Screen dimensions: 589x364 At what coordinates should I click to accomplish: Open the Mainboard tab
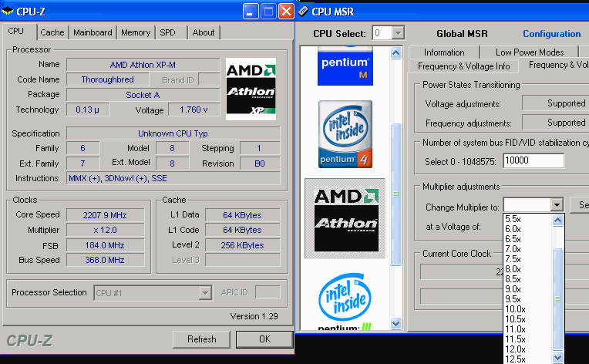tap(93, 32)
